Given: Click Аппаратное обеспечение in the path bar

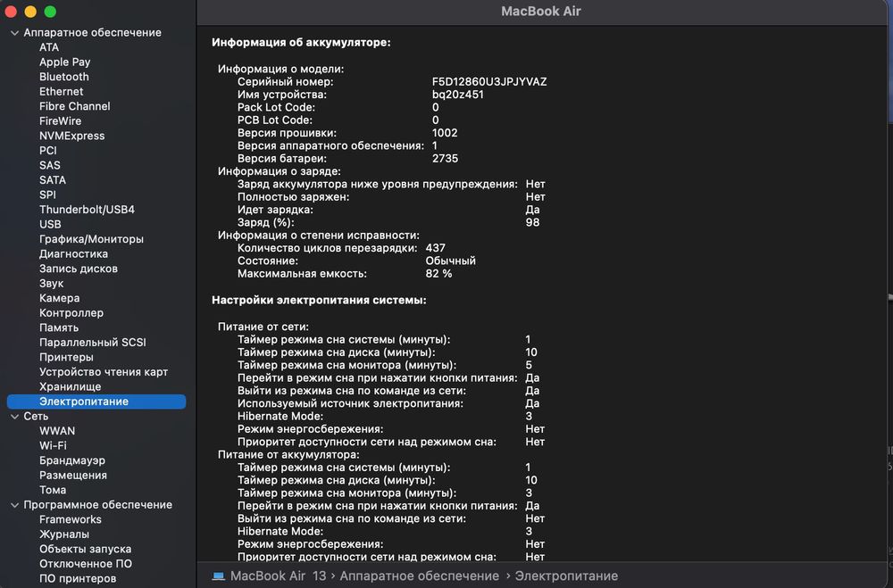Looking at the screenshot, I should 419,576.
